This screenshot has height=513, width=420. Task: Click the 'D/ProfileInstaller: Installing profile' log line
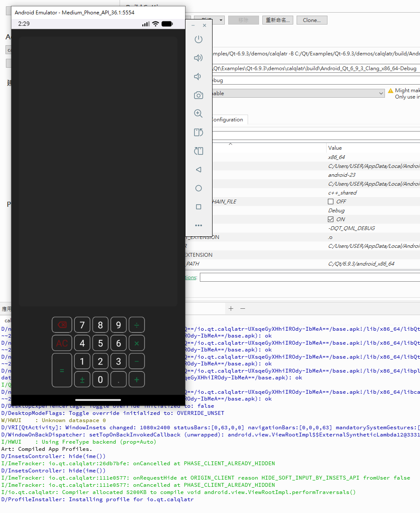coord(98,499)
